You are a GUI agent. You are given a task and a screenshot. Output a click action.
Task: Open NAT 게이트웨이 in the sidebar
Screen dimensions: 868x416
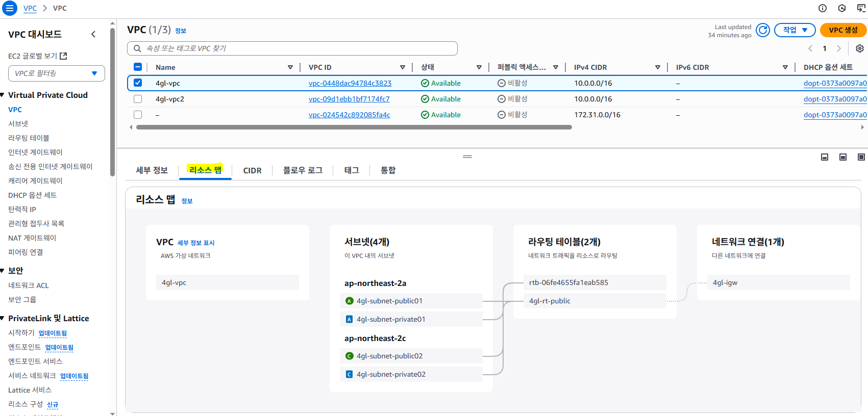click(x=32, y=238)
